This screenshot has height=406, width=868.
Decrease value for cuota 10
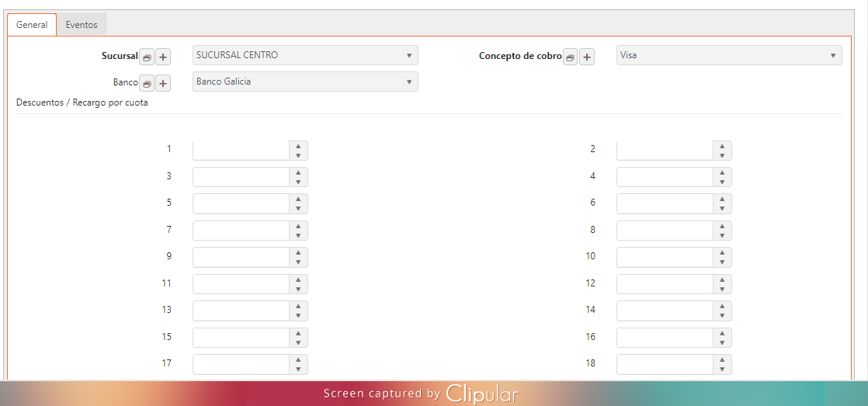coord(722,262)
